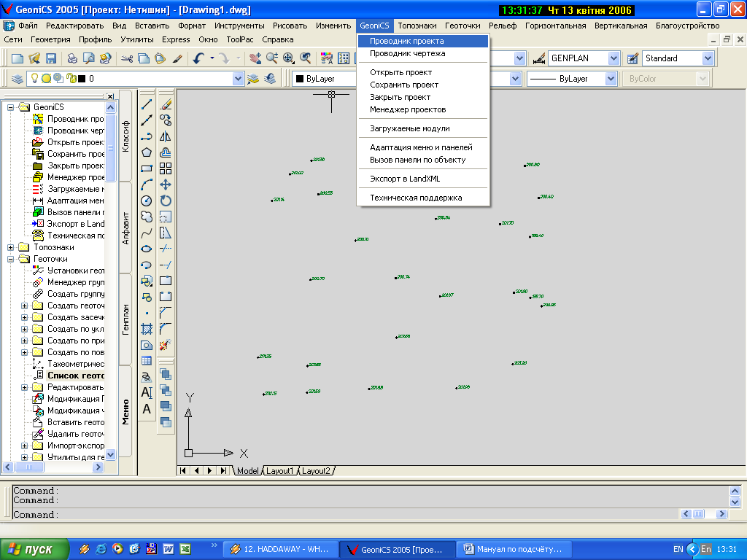The image size is (747, 560).
Task: Open the Undo history dropdown arrow
Action: pos(212,58)
